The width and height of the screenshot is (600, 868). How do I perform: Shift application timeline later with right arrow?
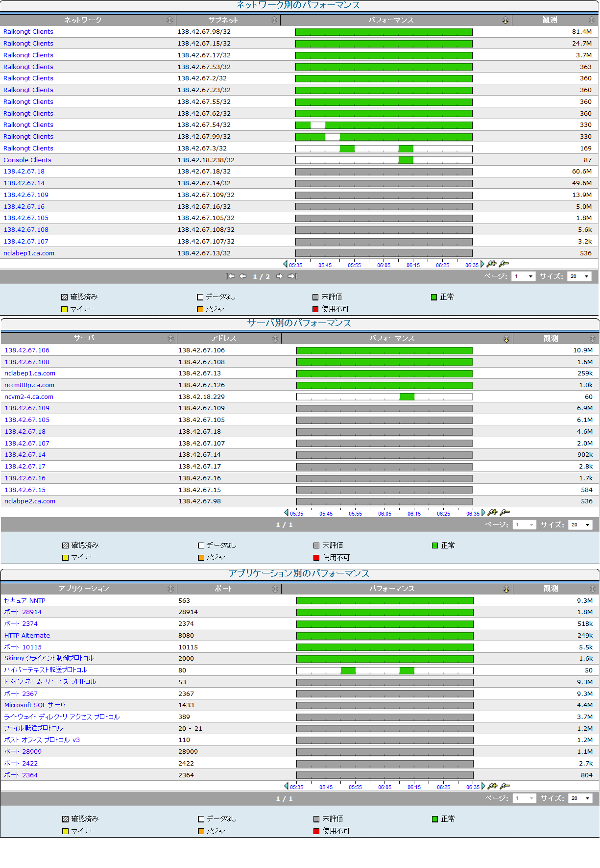pyautogui.click(x=483, y=786)
